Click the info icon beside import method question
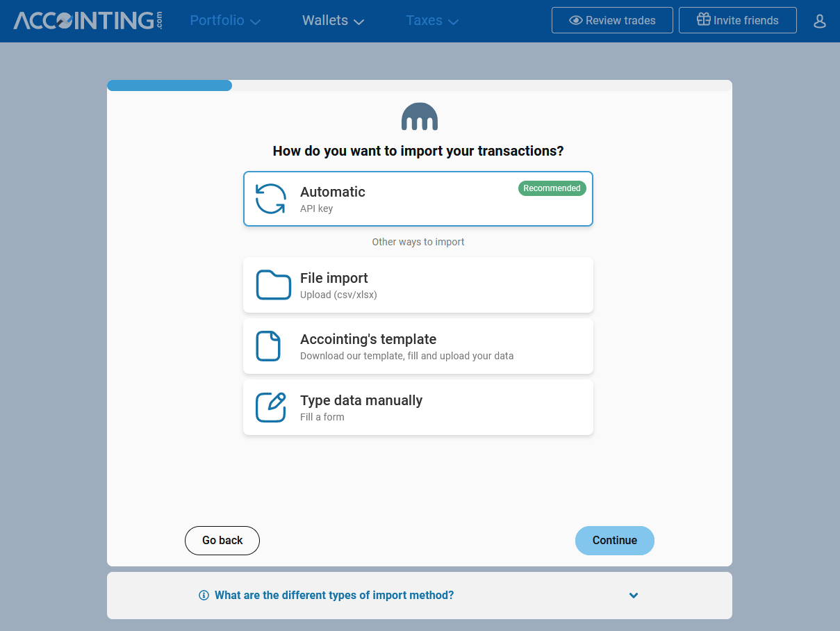 click(204, 596)
